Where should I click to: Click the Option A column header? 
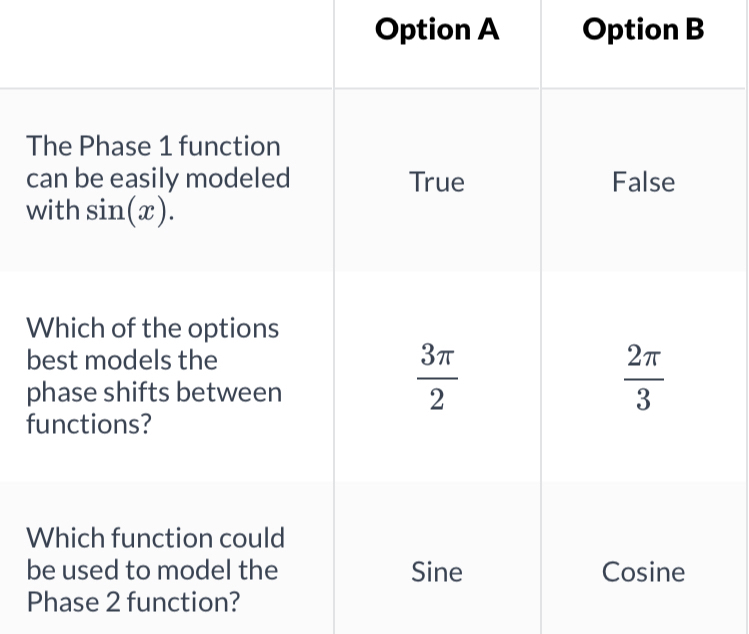coord(437,30)
